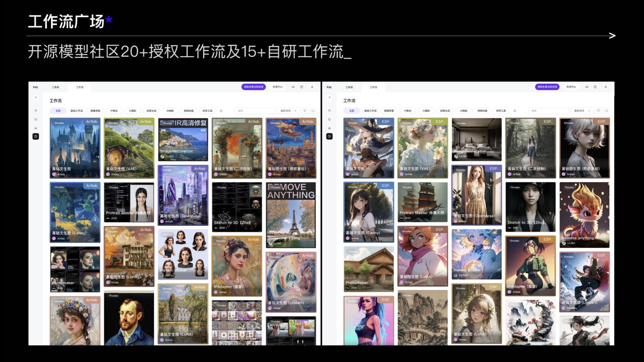
Task: Open the help icon in the left window
Action: pos(302,87)
